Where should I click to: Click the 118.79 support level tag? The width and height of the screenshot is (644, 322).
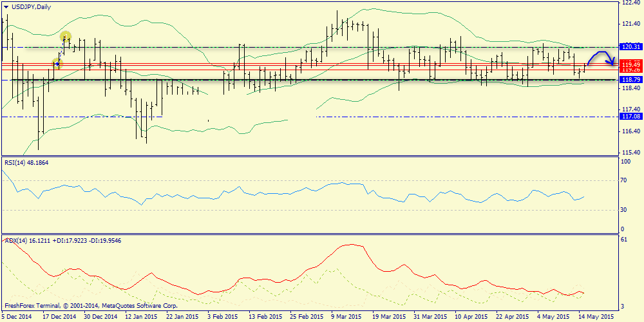pos(630,80)
